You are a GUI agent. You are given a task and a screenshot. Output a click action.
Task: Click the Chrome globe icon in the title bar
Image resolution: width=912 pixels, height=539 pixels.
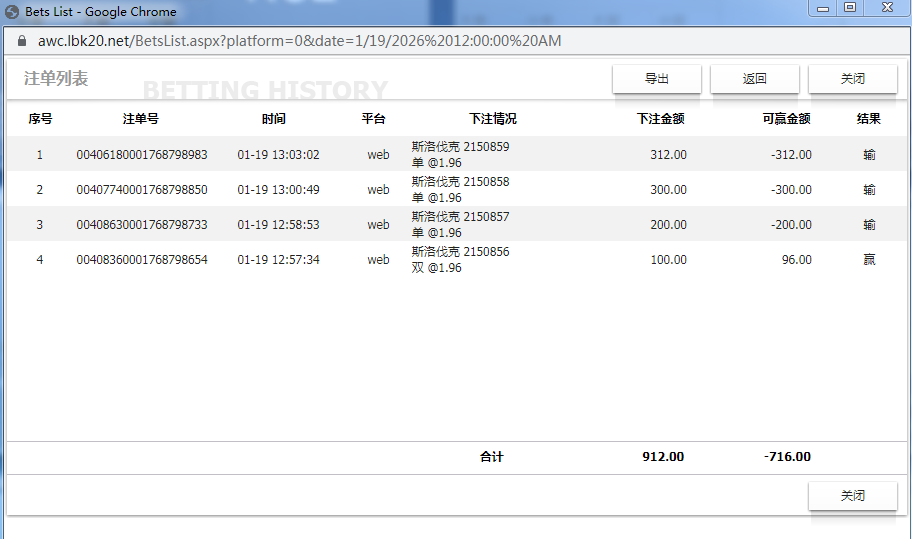click(x=12, y=12)
